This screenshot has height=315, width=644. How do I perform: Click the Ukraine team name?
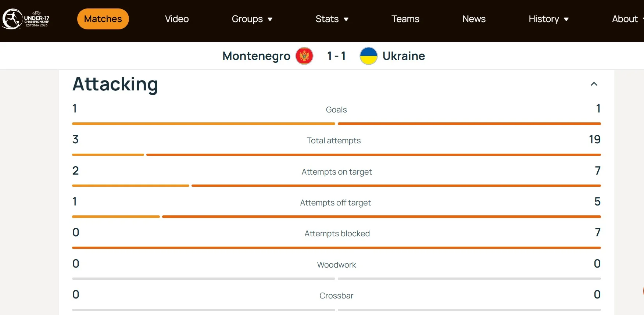click(x=404, y=56)
